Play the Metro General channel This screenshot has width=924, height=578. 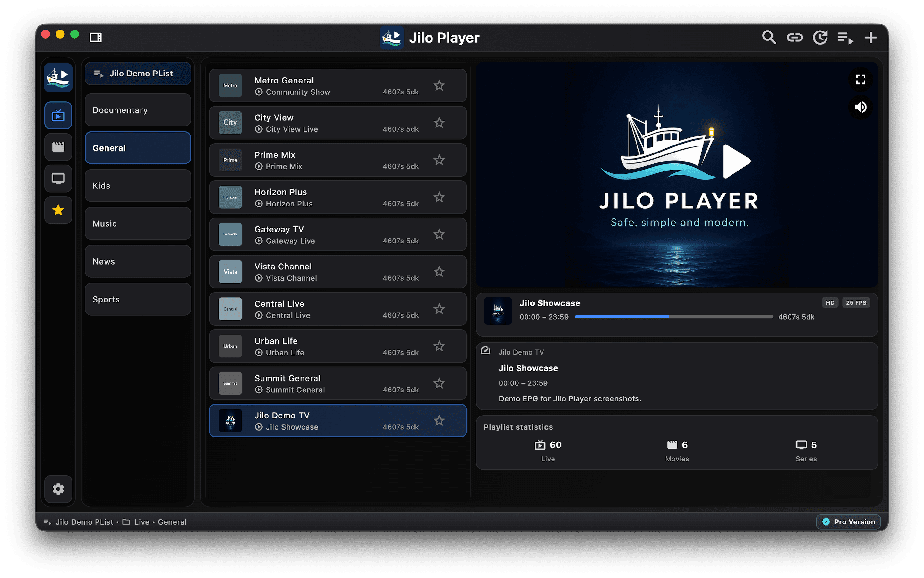(338, 86)
